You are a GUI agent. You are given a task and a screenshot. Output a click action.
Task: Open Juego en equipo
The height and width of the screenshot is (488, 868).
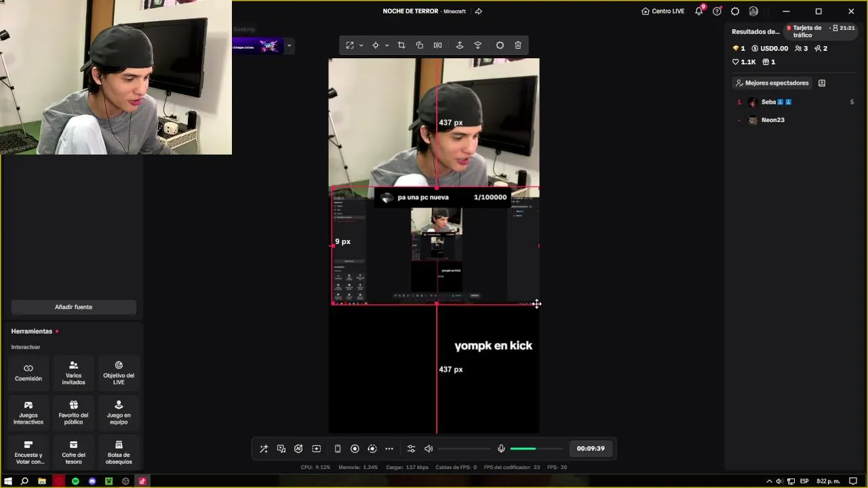click(x=119, y=412)
